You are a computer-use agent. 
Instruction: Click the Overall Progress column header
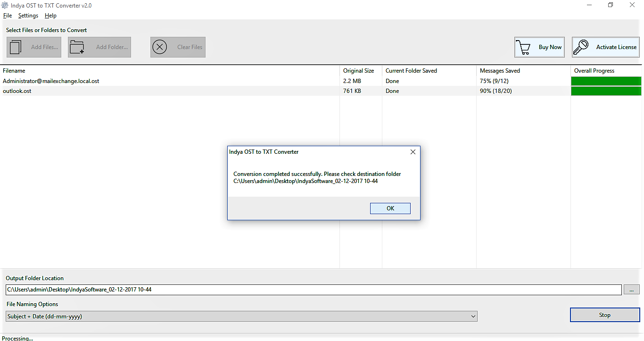(x=594, y=71)
